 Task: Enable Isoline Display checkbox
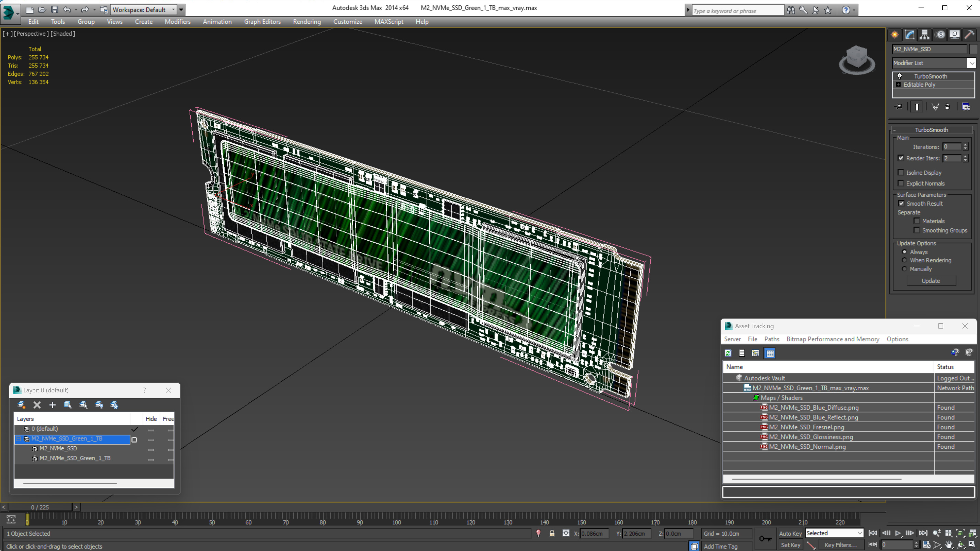[x=901, y=172]
